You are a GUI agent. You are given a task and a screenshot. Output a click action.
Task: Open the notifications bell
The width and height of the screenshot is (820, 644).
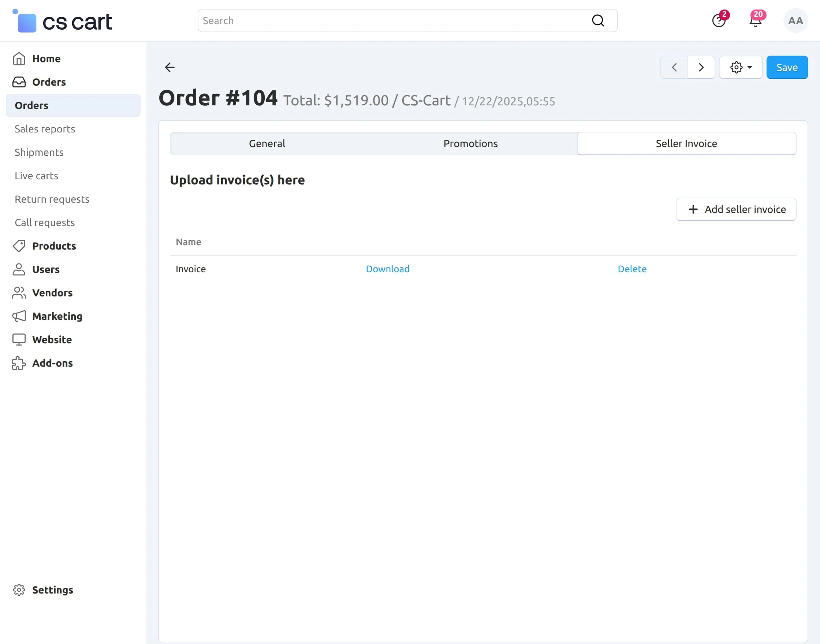pyautogui.click(x=756, y=22)
